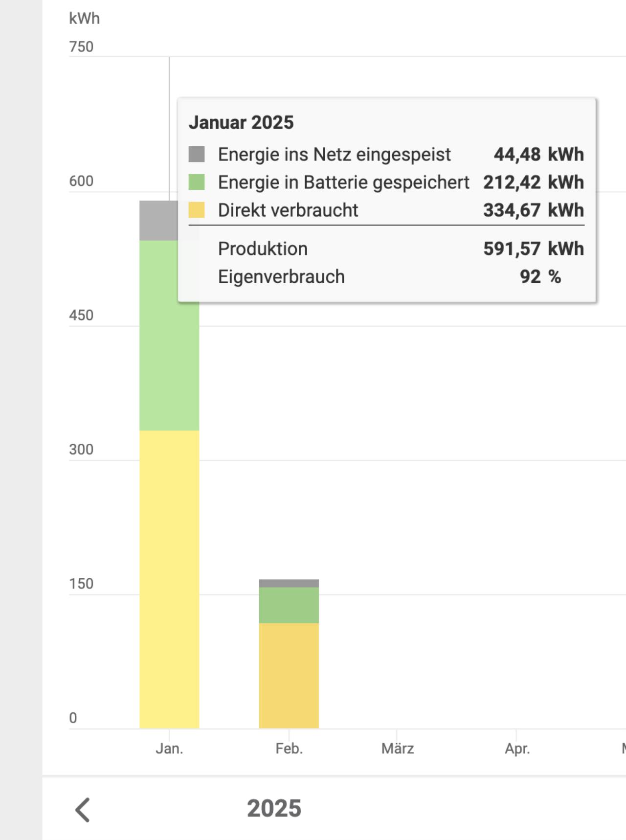Click the grey grid feed-in legend swatch
The height and width of the screenshot is (840, 626).
(x=197, y=154)
